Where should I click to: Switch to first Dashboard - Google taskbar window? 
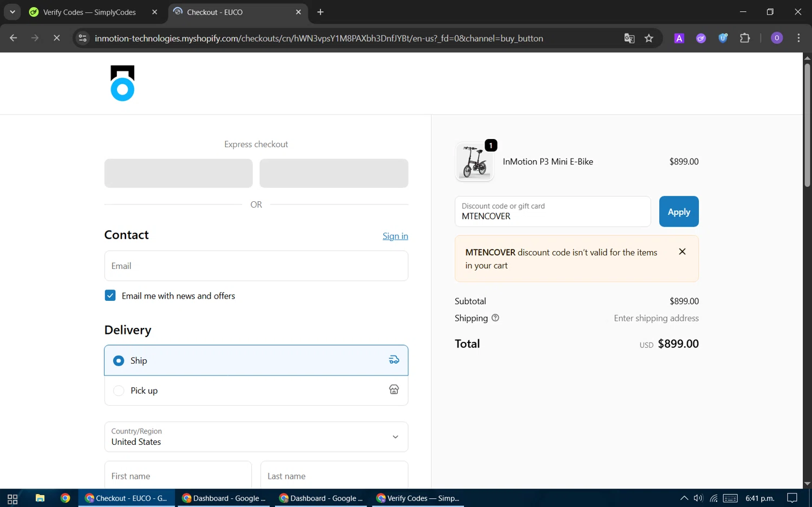tap(225, 498)
